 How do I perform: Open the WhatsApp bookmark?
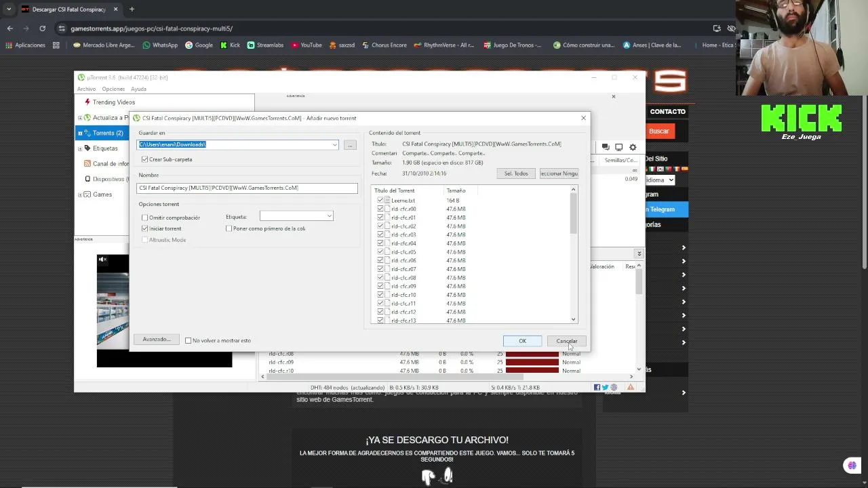(x=160, y=45)
